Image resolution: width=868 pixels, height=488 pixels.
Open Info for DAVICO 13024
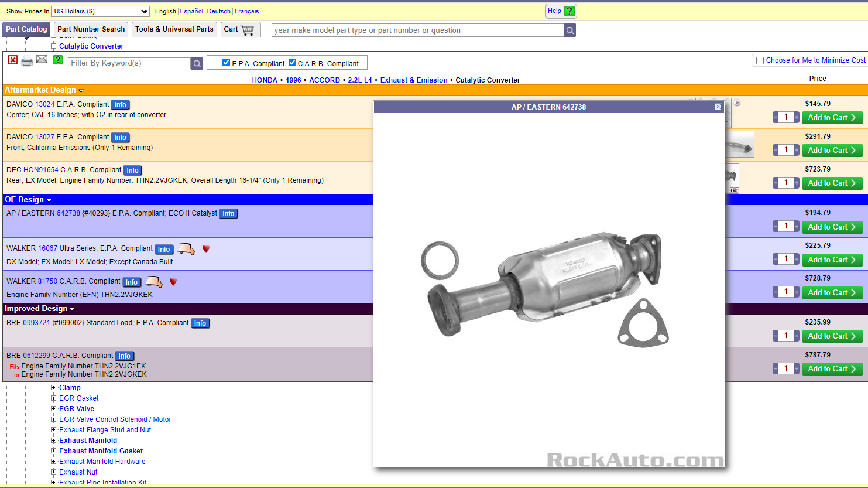coord(120,105)
